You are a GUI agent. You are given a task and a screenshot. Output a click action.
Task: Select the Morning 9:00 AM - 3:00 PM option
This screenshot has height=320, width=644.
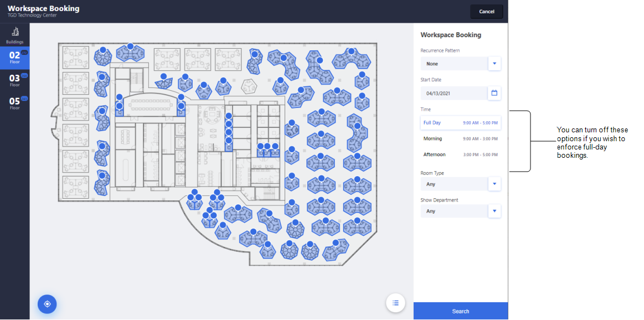click(x=460, y=138)
